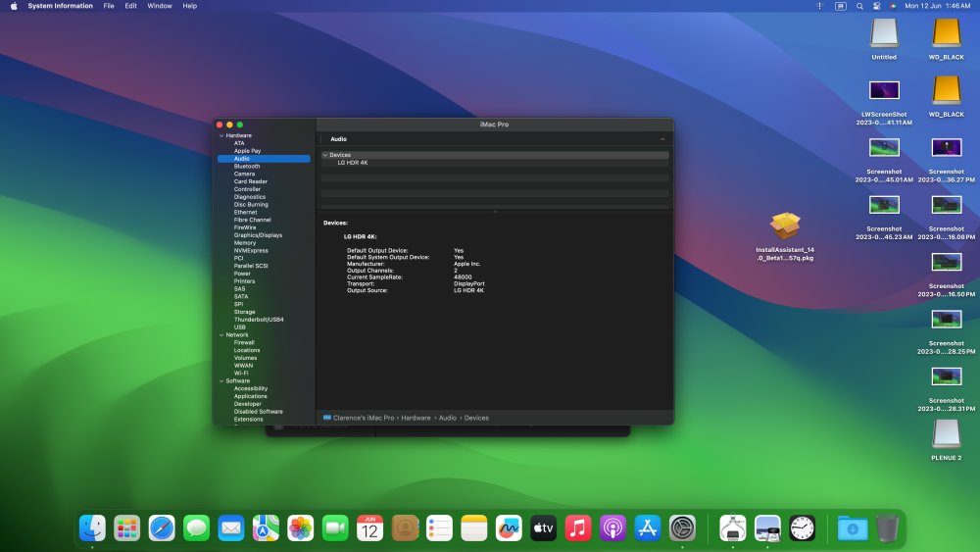Collapse the Devices disclosure triangle
Image resolution: width=980 pixels, height=552 pixels.
(325, 155)
